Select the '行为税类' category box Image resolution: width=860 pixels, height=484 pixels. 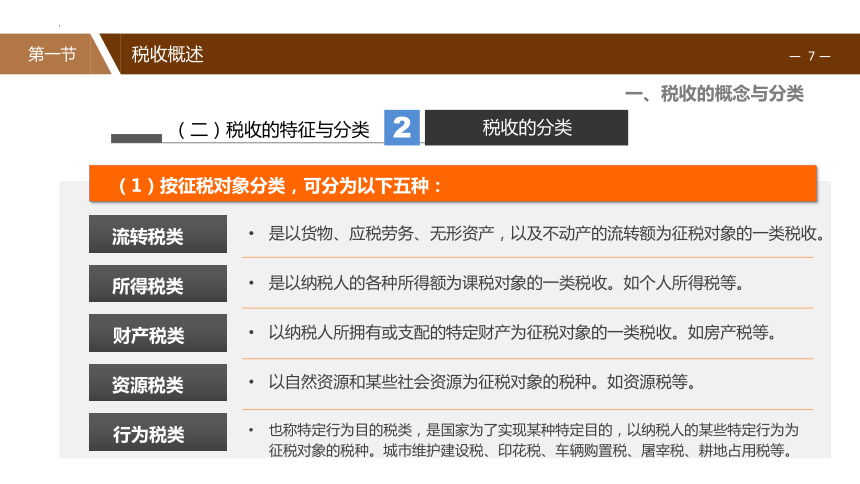pos(158,432)
